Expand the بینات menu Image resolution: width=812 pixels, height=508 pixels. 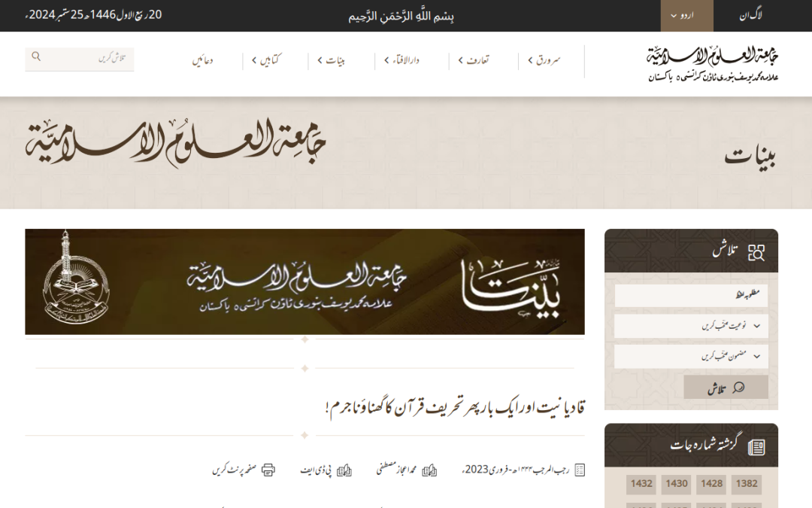(x=332, y=60)
